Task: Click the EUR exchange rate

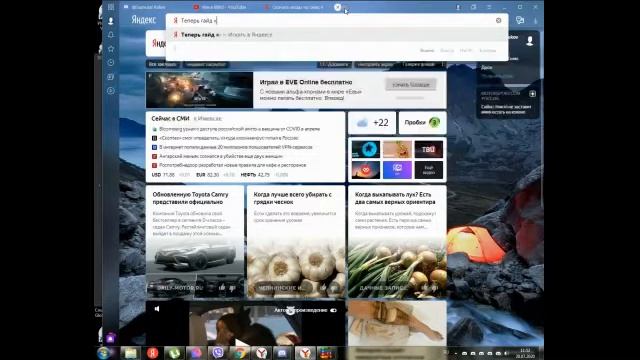Action: [207, 175]
